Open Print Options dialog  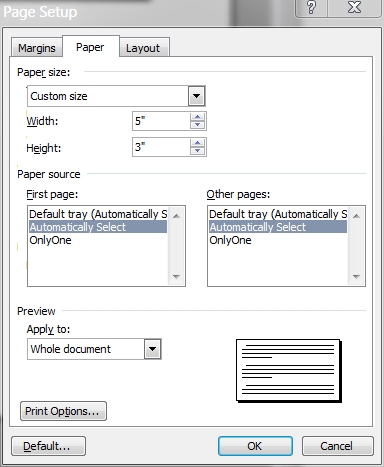pyautogui.click(x=63, y=411)
